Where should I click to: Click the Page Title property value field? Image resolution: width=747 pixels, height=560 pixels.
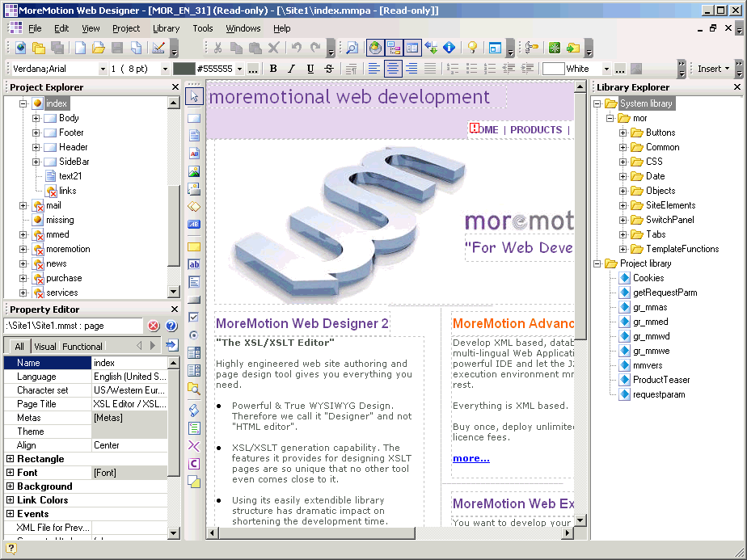coord(129,404)
